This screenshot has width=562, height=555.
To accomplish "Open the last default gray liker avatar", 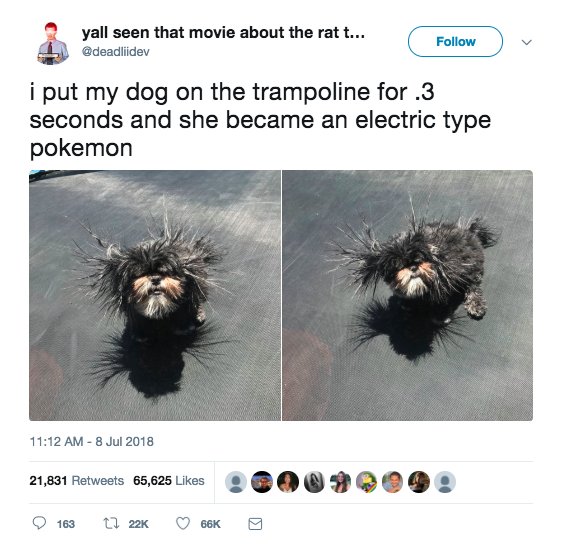I will (x=445, y=482).
